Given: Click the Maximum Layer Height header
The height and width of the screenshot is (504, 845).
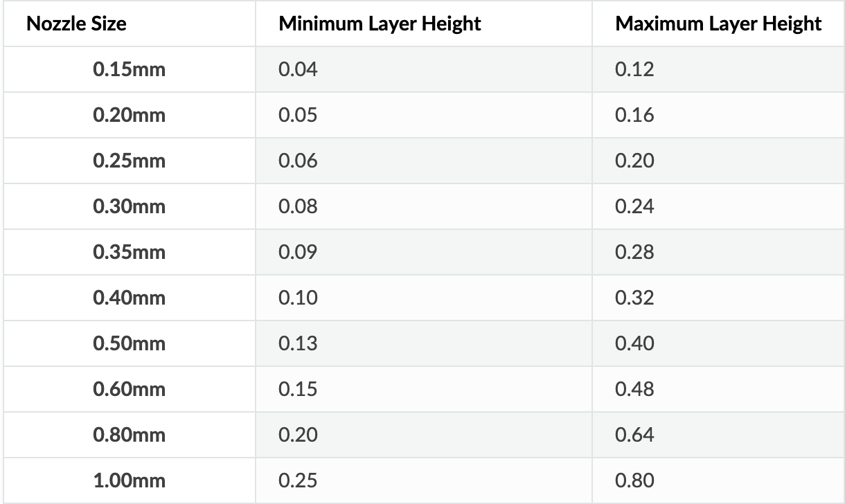Looking at the screenshot, I should pyautogui.click(x=718, y=24).
